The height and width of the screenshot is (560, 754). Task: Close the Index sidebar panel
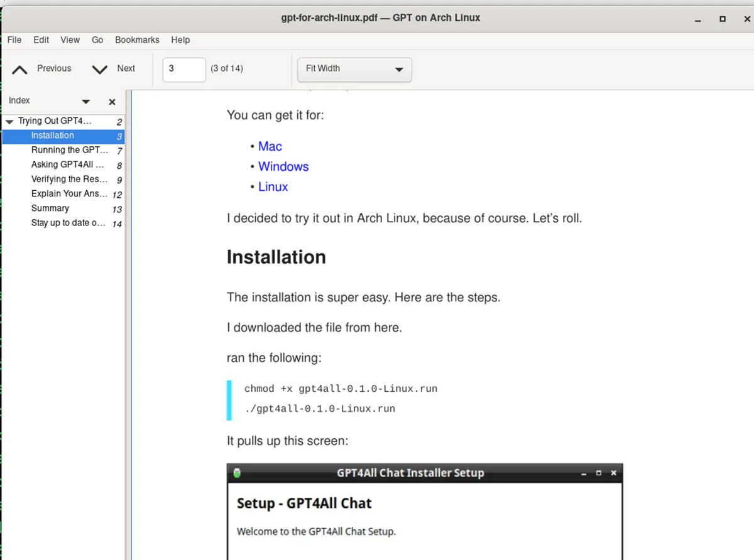(112, 102)
